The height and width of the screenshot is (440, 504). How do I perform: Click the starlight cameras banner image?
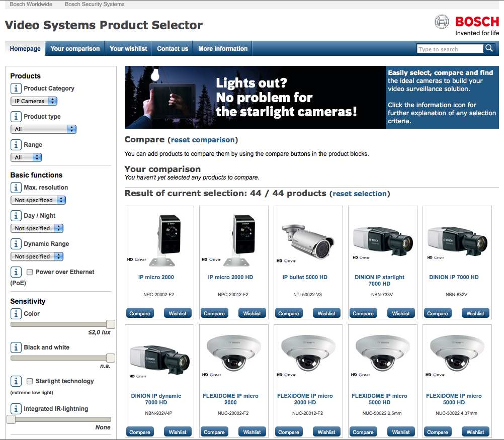click(255, 98)
